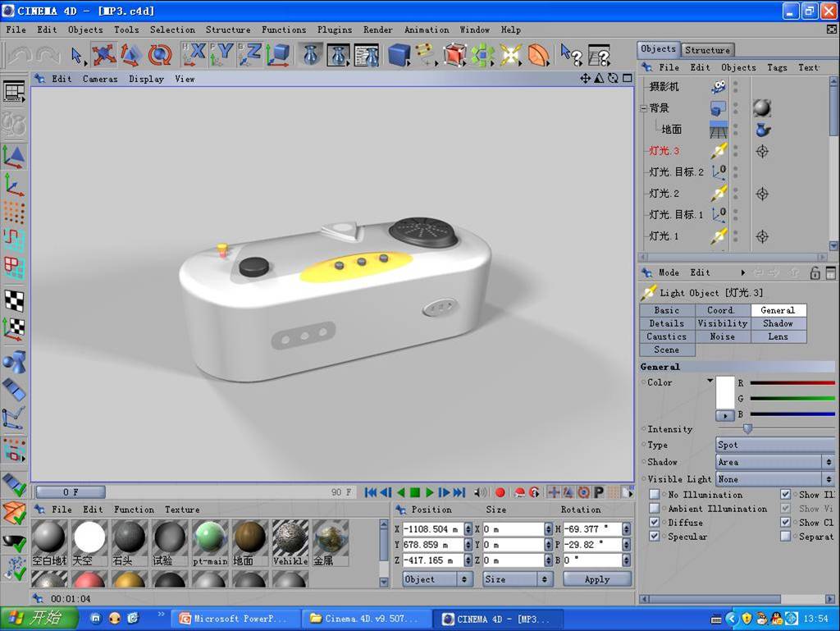
Task: Toggle Separate Pass checkbox
Action: [785, 536]
